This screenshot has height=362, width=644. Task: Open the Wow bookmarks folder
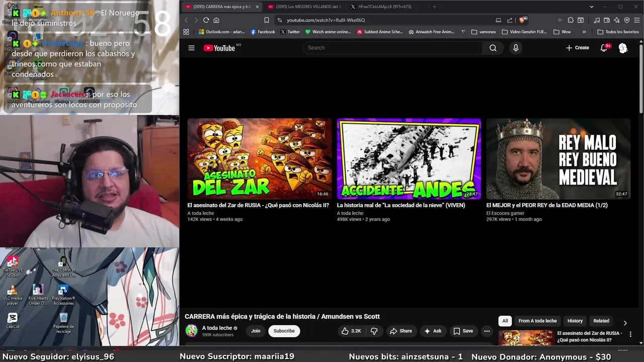tap(562, 32)
